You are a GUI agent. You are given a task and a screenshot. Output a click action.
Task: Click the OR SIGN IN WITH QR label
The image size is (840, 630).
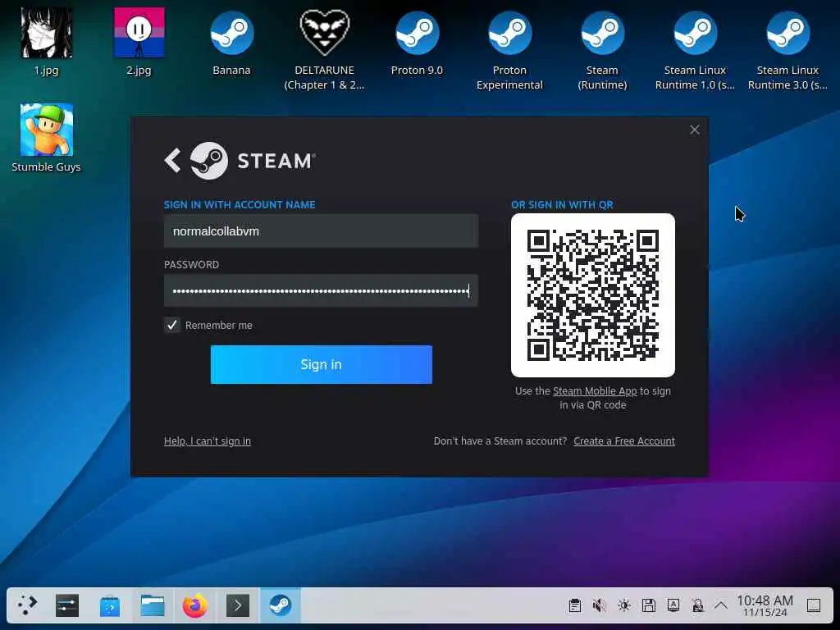(562, 204)
